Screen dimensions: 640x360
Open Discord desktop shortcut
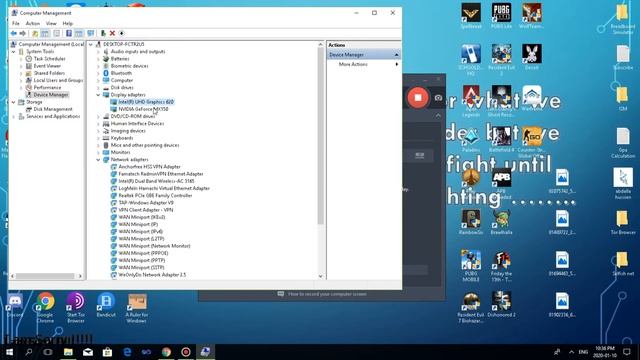click(15, 305)
